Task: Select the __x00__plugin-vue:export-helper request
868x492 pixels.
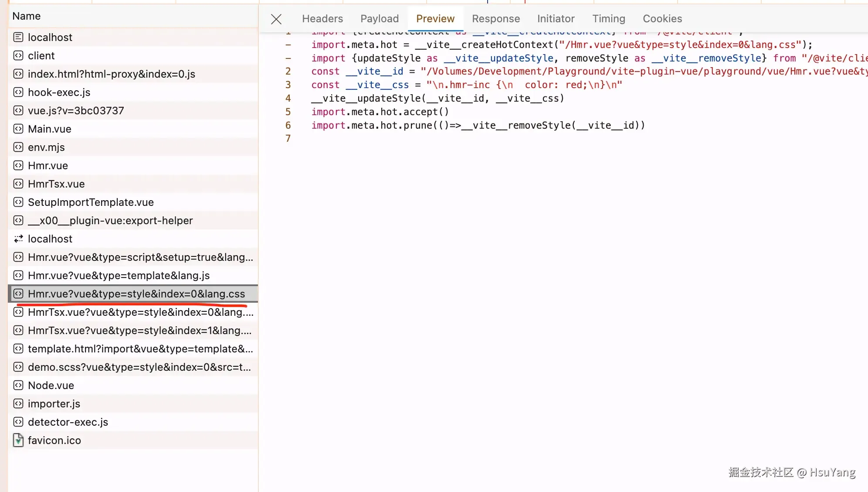Action: tap(133, 220)
